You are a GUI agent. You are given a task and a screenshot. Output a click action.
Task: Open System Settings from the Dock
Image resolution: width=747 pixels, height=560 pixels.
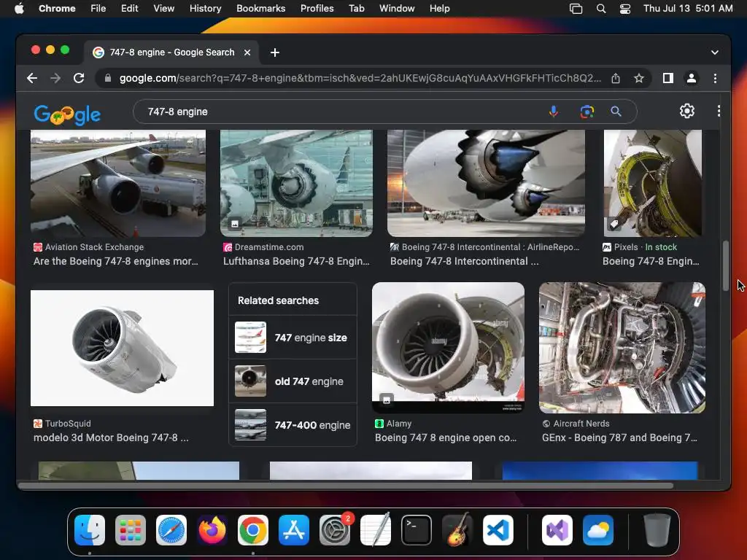pos(335,530)
